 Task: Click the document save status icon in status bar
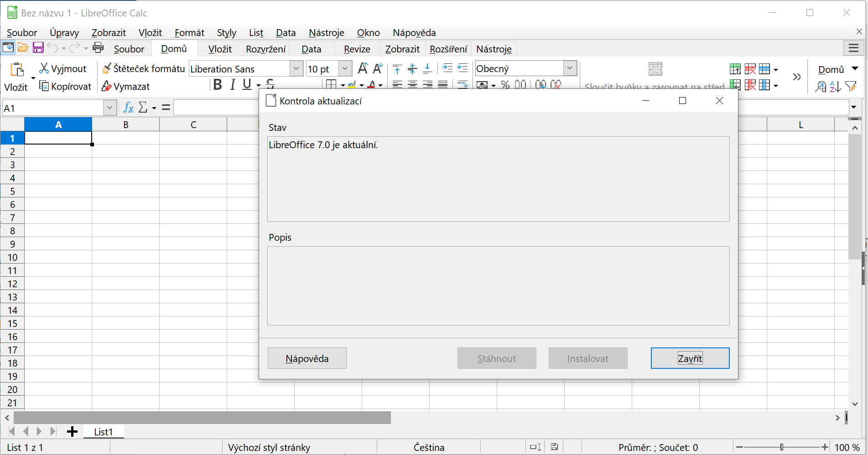pyautogui.click(x=554, y=447)
